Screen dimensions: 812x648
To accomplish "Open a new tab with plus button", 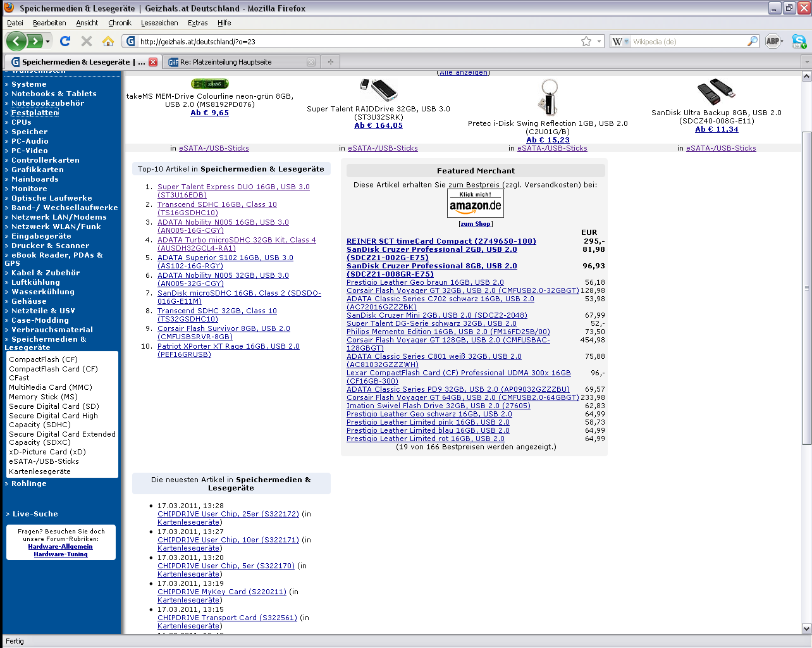I will [x=330, y=61].
